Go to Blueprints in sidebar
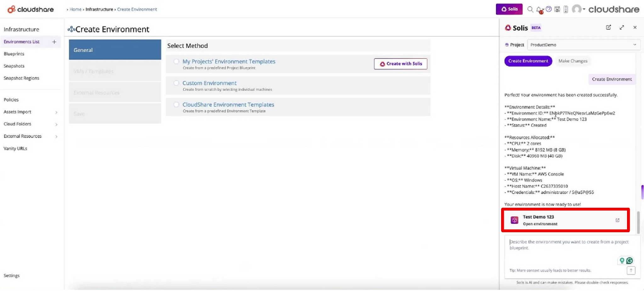Screen dimensions: 644x291 [x=14, y=54]
